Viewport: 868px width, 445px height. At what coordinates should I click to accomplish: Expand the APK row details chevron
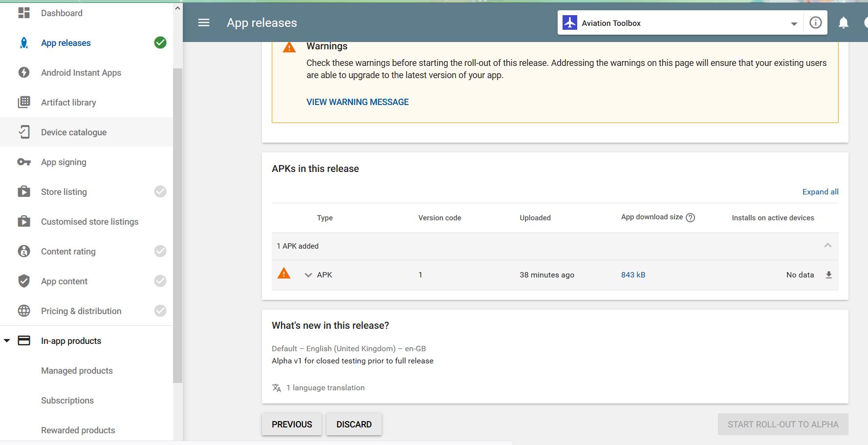click(x=308, y=275)
